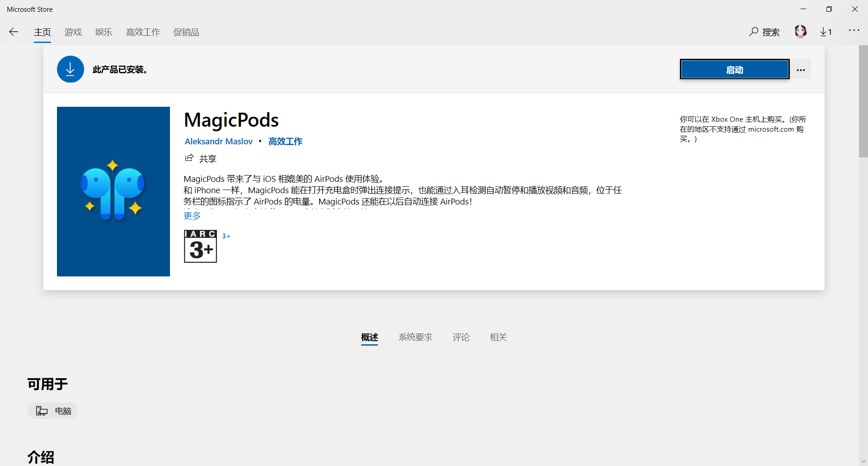The image size is (868, 466).
Task: Click the back navigation arrow
Action: [x=14, y=32]
